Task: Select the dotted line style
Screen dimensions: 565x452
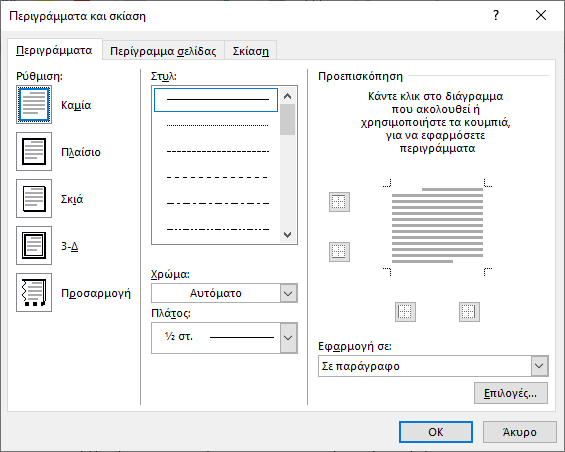Action: pyautogui.click(x=217, y=125)
